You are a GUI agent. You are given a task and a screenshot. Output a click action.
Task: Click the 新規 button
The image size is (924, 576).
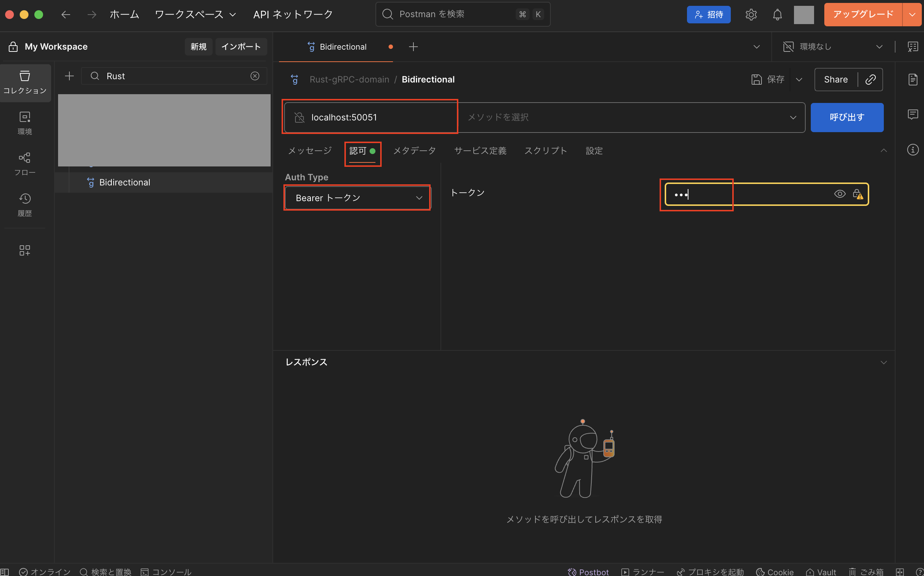(199, 47)
